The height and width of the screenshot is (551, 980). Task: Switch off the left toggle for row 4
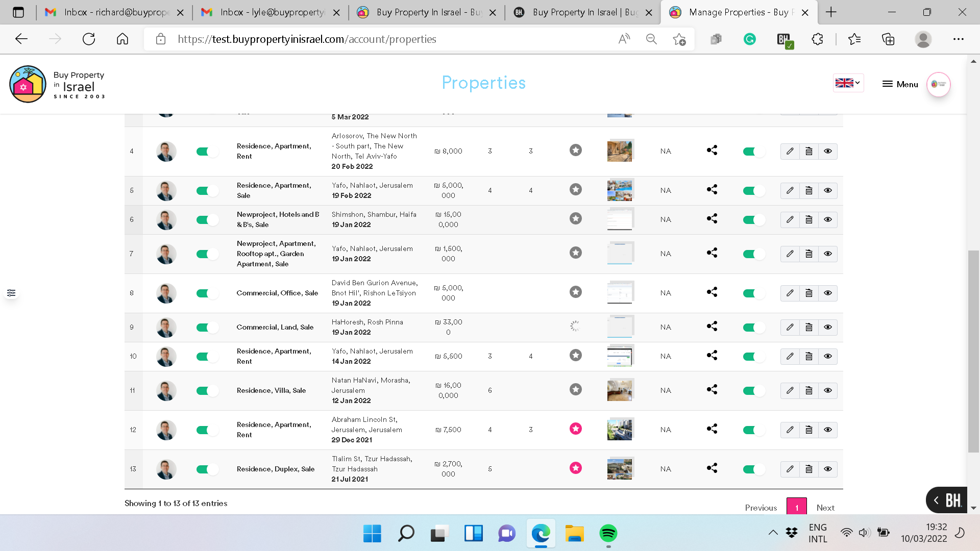click(207, 152)
